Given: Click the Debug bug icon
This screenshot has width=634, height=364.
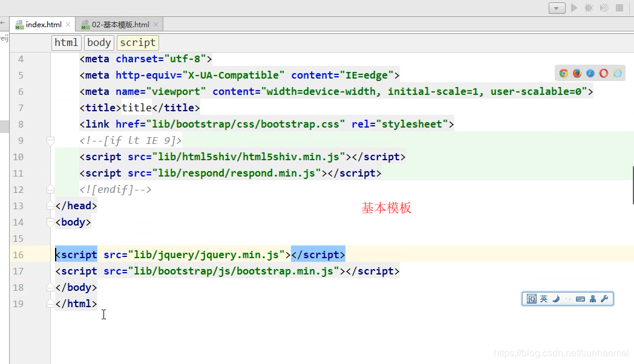Looking at the screenshot, I should tap(589, 8).
